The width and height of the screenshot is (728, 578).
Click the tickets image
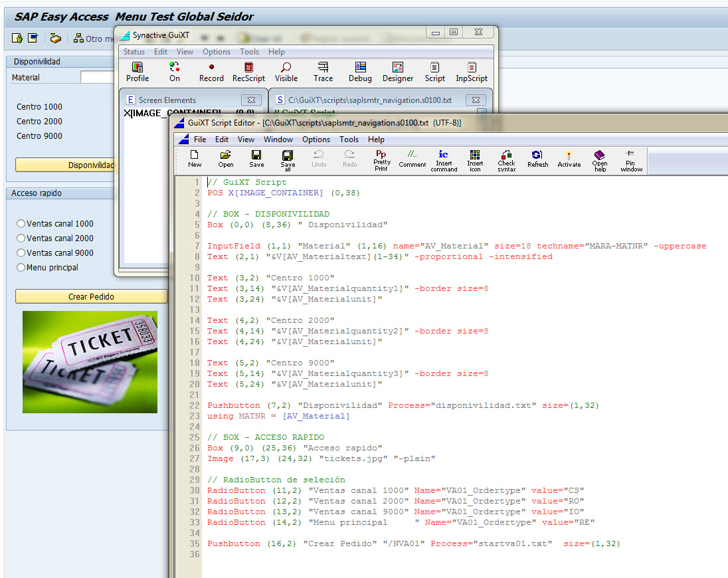point(90,362)
